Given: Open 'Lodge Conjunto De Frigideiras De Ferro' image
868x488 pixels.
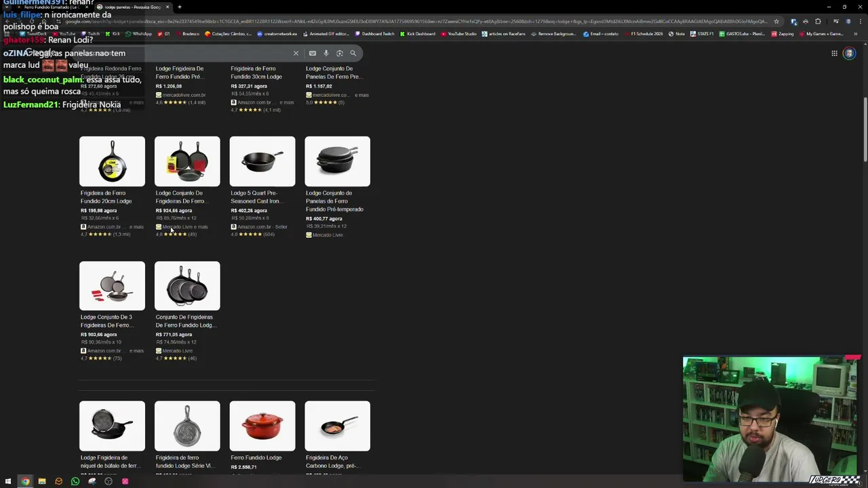Looking at the screenshot, I should pyautogui.click(x=187, y=161).
